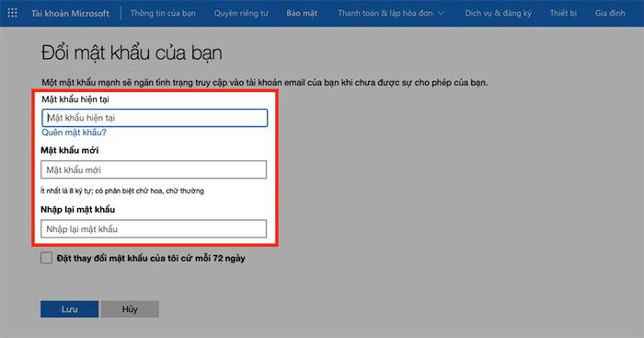The image size is (644, 338).
Task: Click the Nhập lại mật khẩu label
Action: 77,210
